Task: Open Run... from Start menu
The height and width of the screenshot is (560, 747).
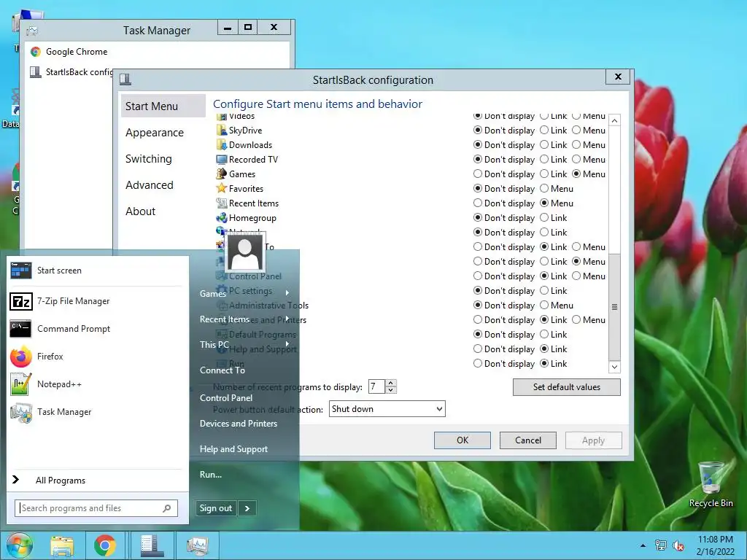Action: coord(211,474)
